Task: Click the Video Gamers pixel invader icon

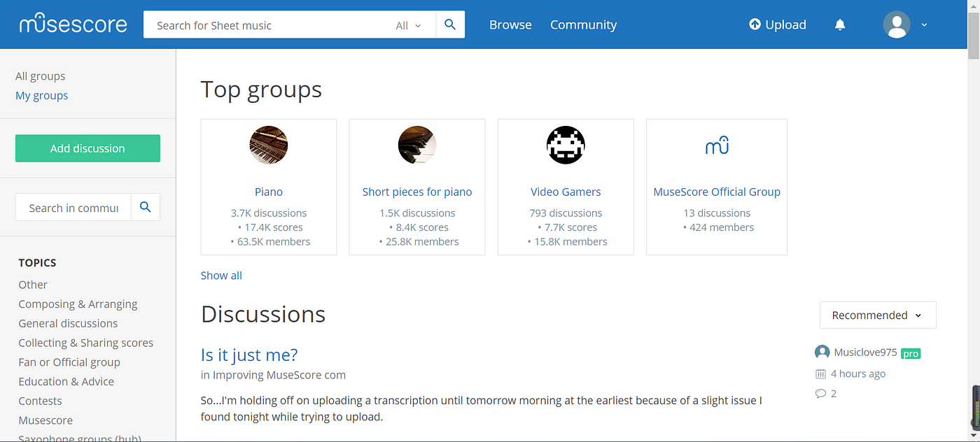Action: 566,145
